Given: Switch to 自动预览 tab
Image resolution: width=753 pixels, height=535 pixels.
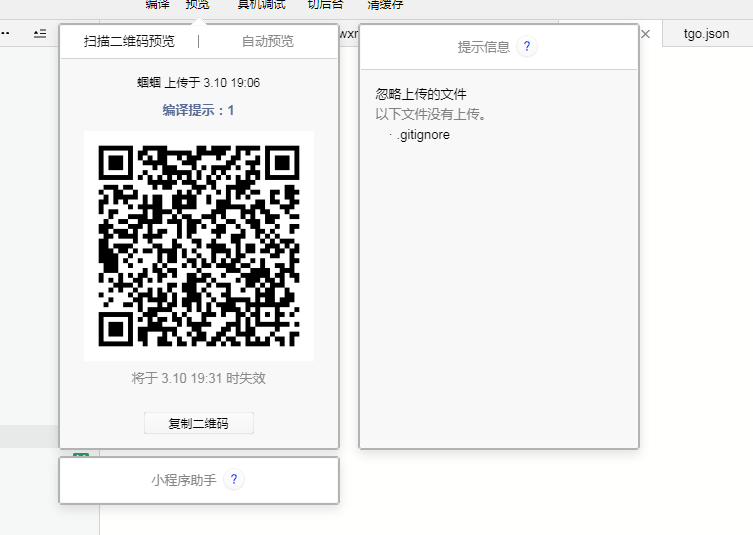Looking at the screenshot, I should [x=267, y=41].
